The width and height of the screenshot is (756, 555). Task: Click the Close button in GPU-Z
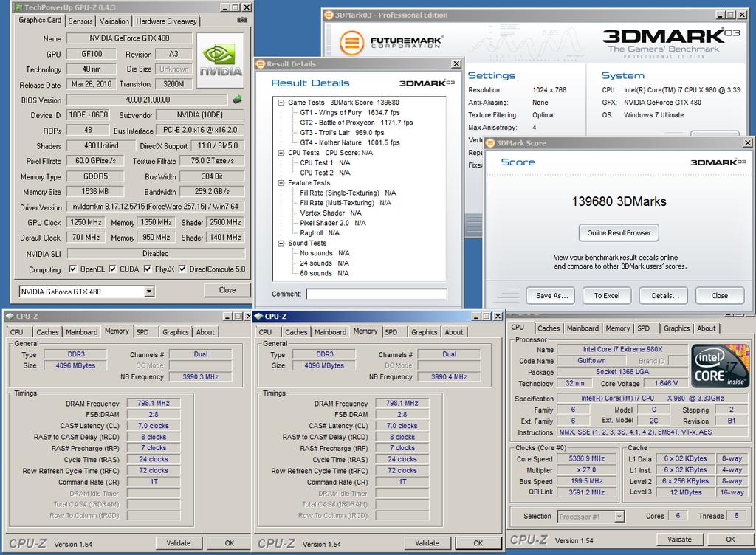pos(227,290)
